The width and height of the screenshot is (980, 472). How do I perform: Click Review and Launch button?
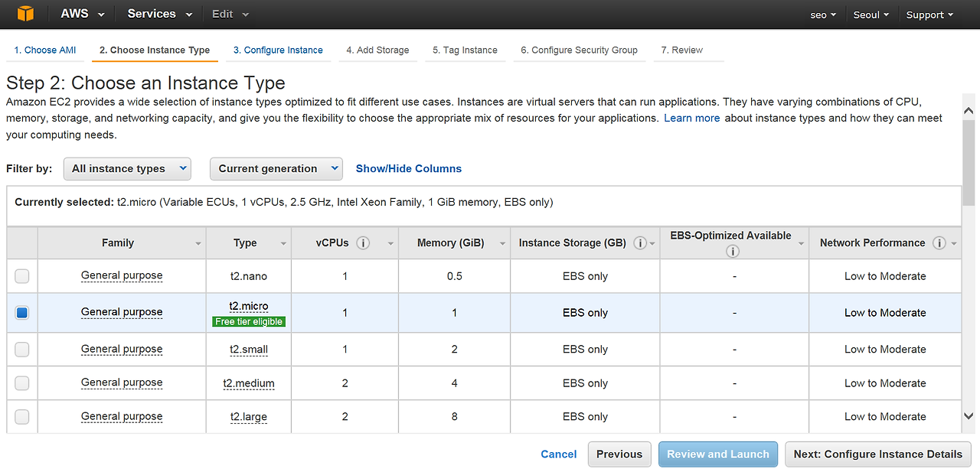pos(718,454)
